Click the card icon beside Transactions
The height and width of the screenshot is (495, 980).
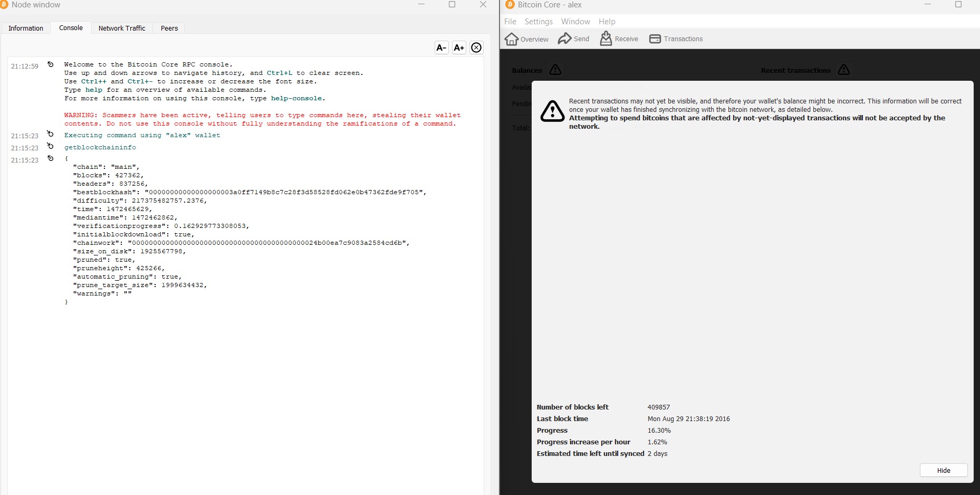(655, 39)
